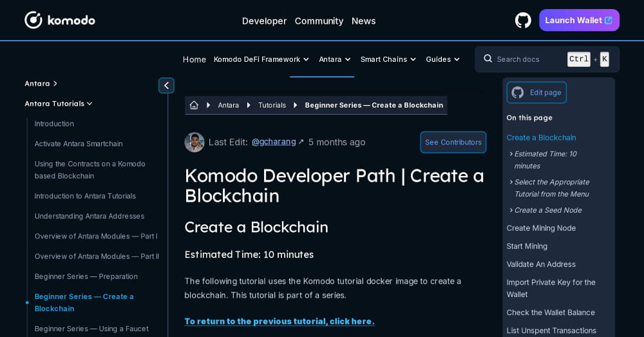This screenshot has width=644, height=337.
Task: Open Activate Antara Smartchain sidebar item
Action: 79,144
